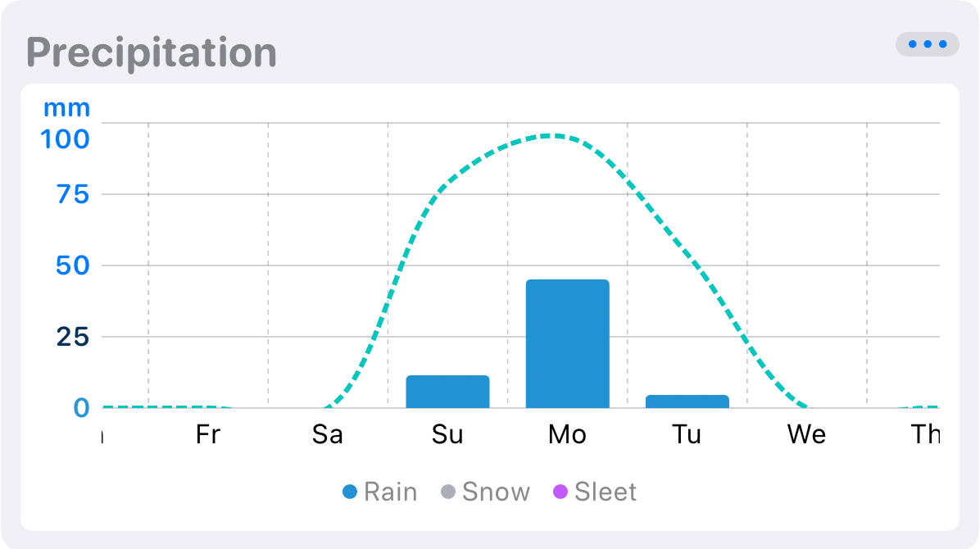This screenshot has height=549, width=980.
Task: Select Sunday's rain bar
Action: click(x=447, y=392)
